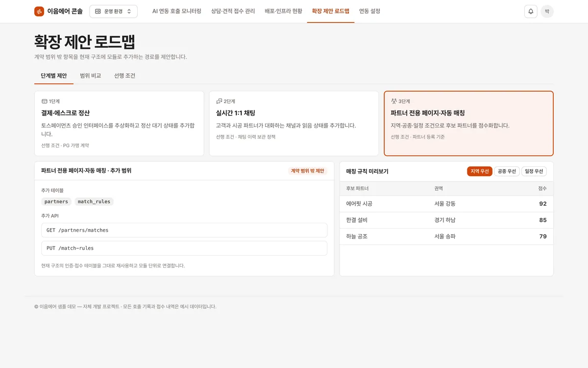Choose 일정 우선 matching rule

(534, 171)
